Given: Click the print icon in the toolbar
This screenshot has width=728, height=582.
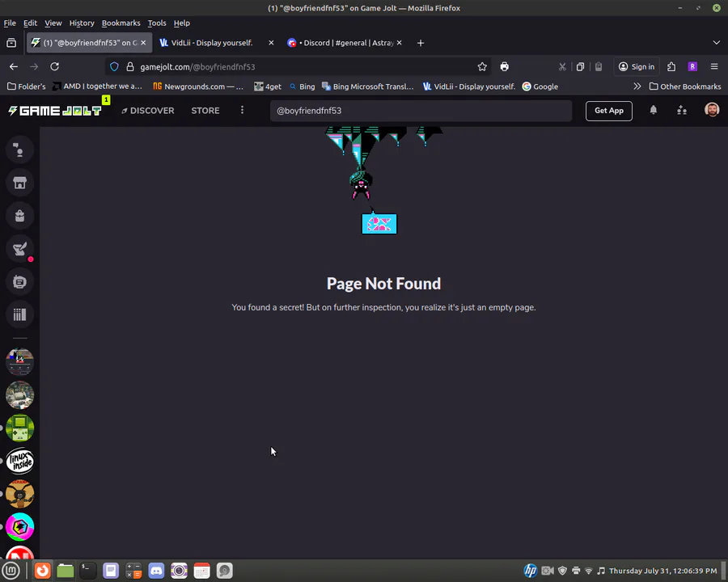Looking at the screenshot, I should click(504, 67).
